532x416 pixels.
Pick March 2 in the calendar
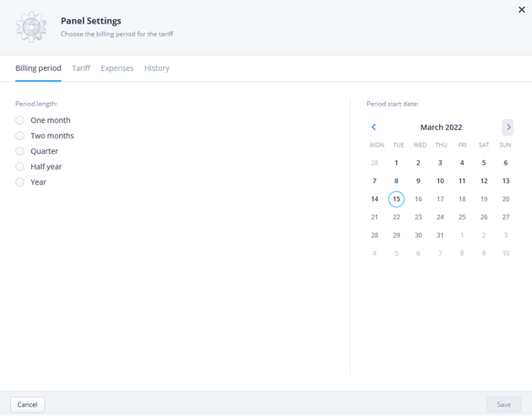coord(418,163)
